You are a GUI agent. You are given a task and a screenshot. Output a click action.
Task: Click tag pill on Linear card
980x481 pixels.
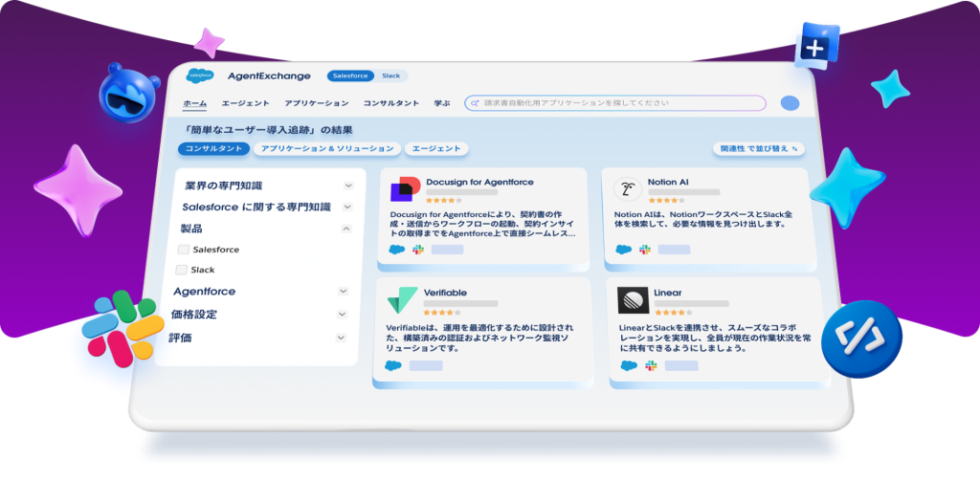pyautogui.click(x=681, y=366)
